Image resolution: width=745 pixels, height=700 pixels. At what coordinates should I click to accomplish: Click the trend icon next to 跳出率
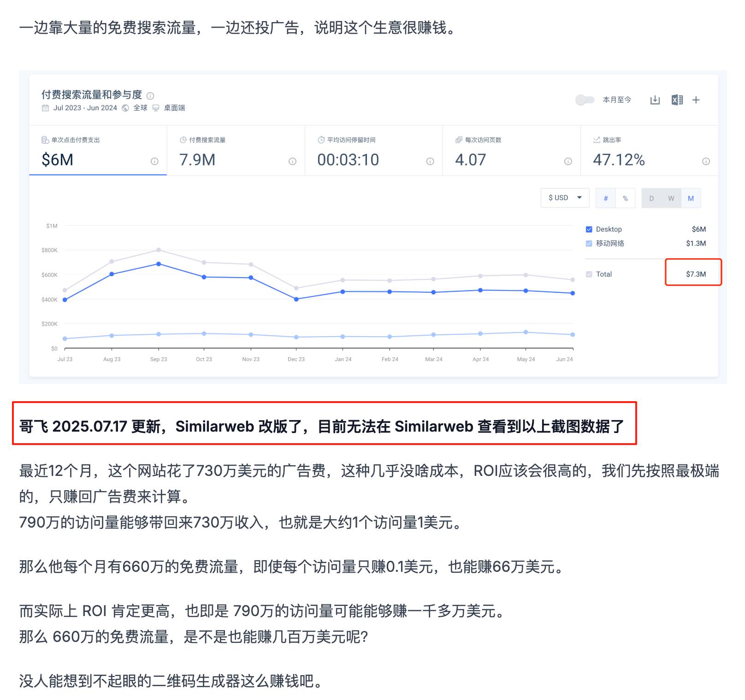point(597,140)
